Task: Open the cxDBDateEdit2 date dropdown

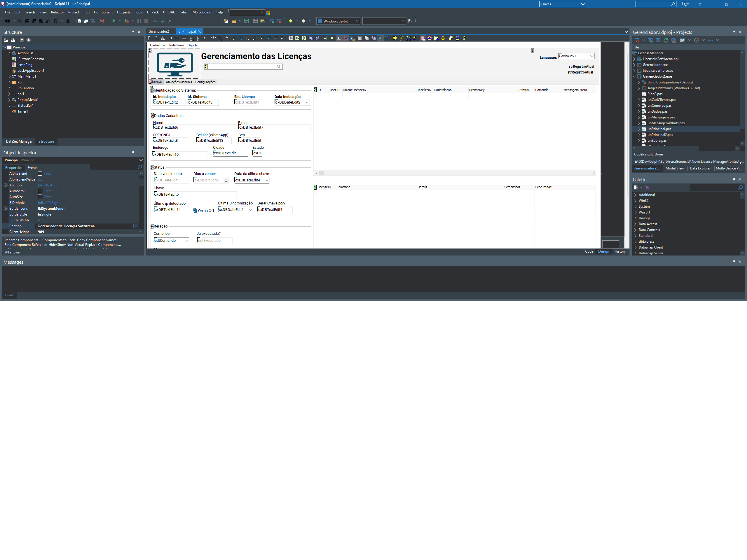Action: (x=307, y=102)
